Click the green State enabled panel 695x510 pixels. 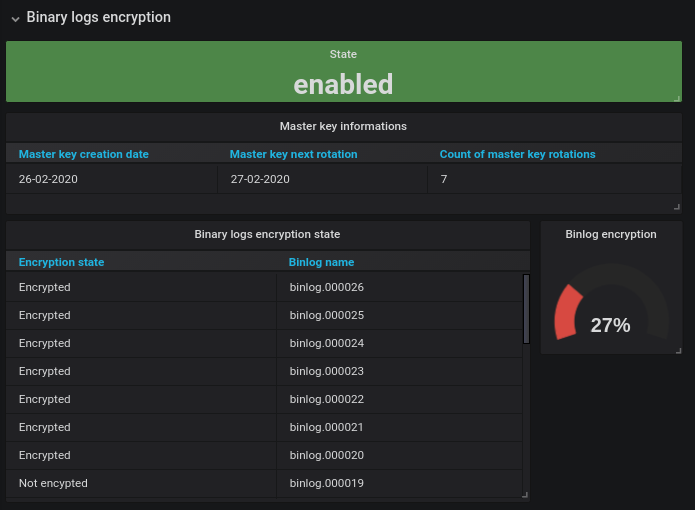coord(343,82)
